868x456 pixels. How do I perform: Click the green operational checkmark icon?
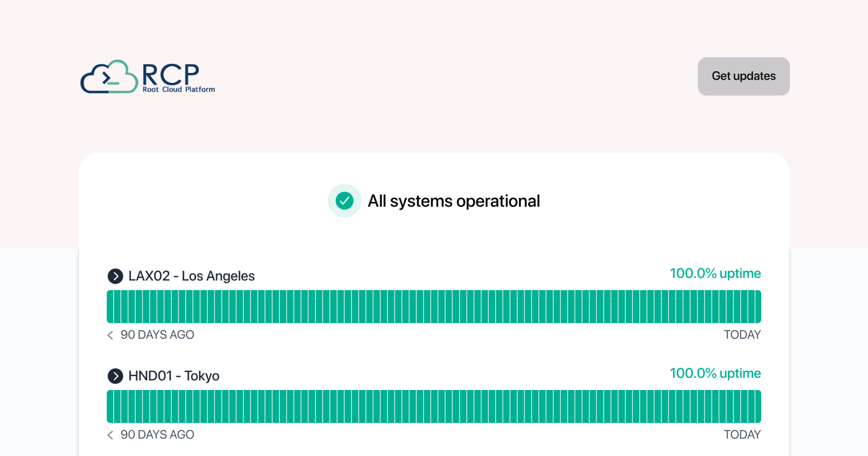tap(344, 201)
